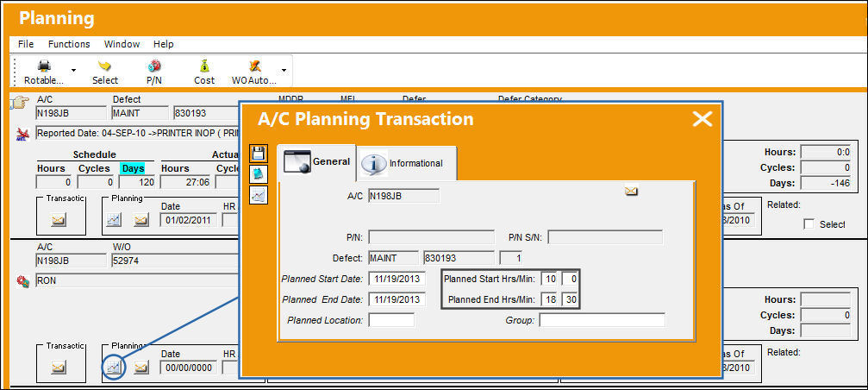Click the Planning chart icon in first record
This screenshot has width=868, height=390.
(114, 221)
